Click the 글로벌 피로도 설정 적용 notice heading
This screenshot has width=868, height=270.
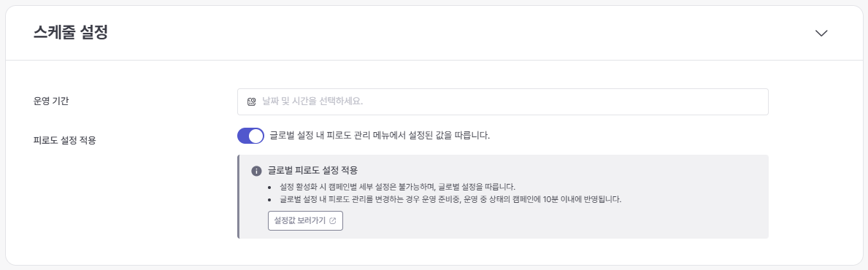(x=312, y=171)
